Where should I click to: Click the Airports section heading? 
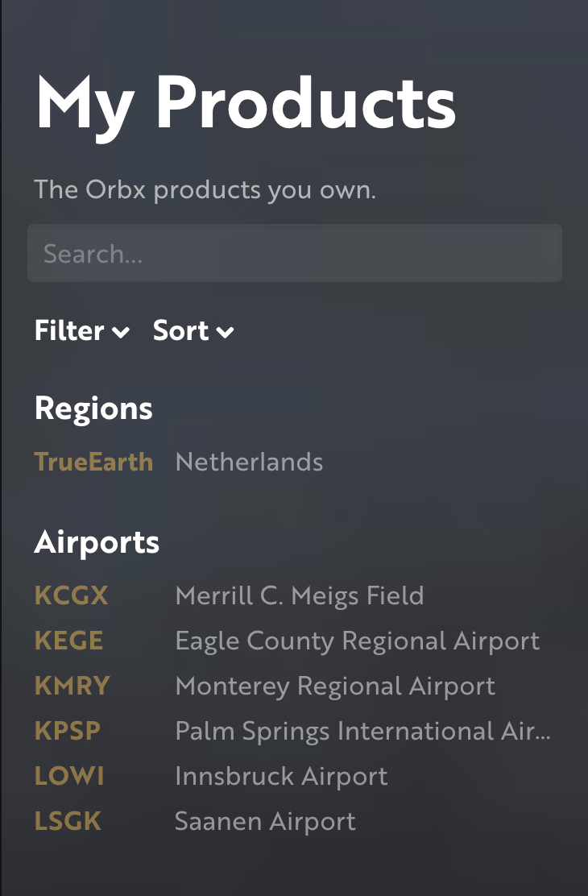(x=97, y=543)
